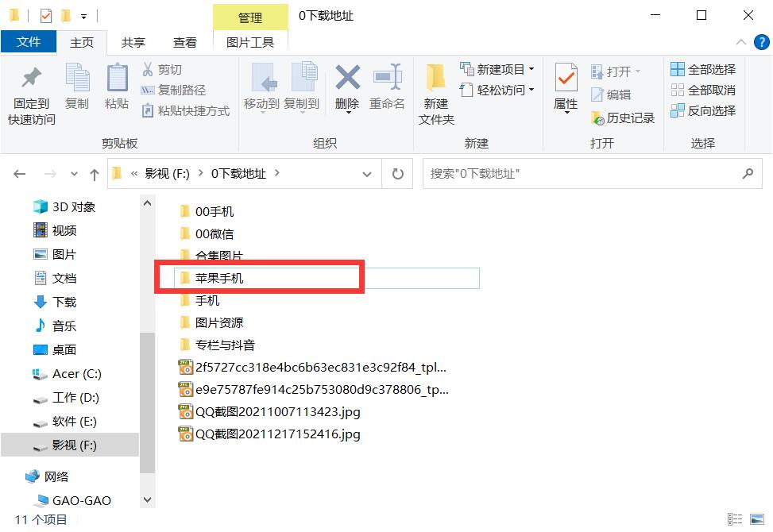Select the 复制 (Copy) ribbon icon
The width and height of the screenshot is (773, 532).
click(77, 87)
